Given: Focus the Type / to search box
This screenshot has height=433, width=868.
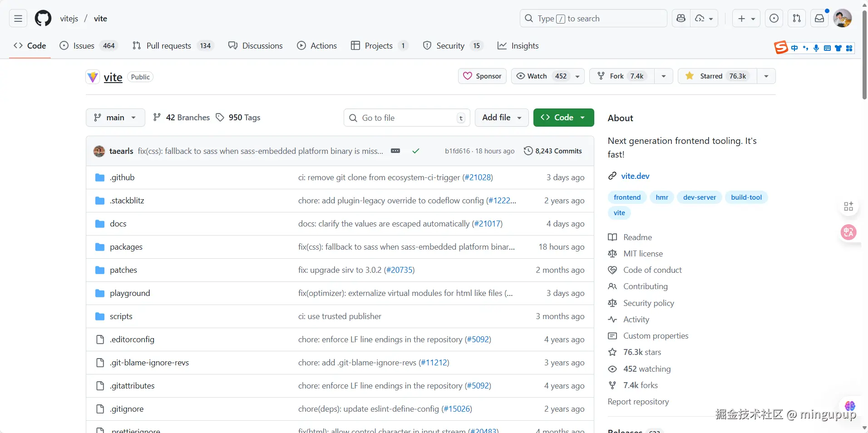Looking at the screenshot, I should (x=593, y=19).
